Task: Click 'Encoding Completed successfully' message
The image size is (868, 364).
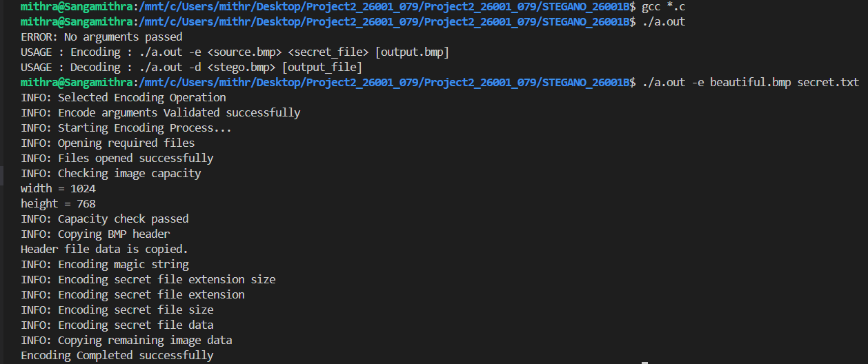Action: click(117, 356)
